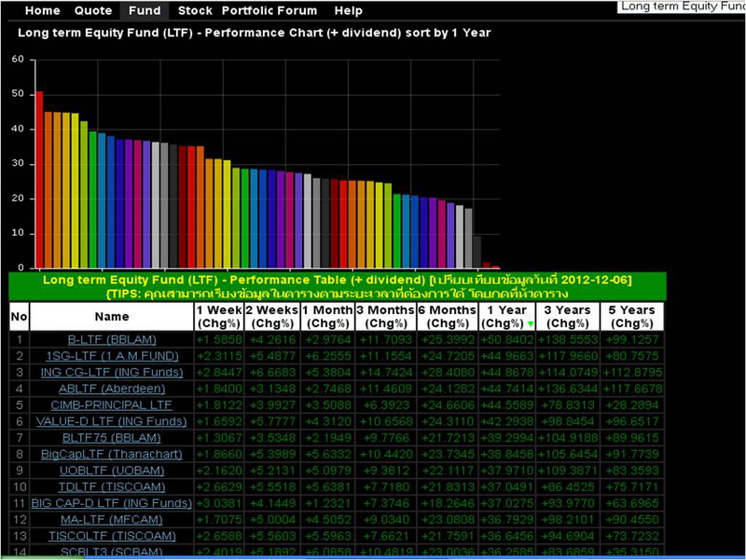Open the Home menu
Viewport: 746px width, 560px height.
42,10
